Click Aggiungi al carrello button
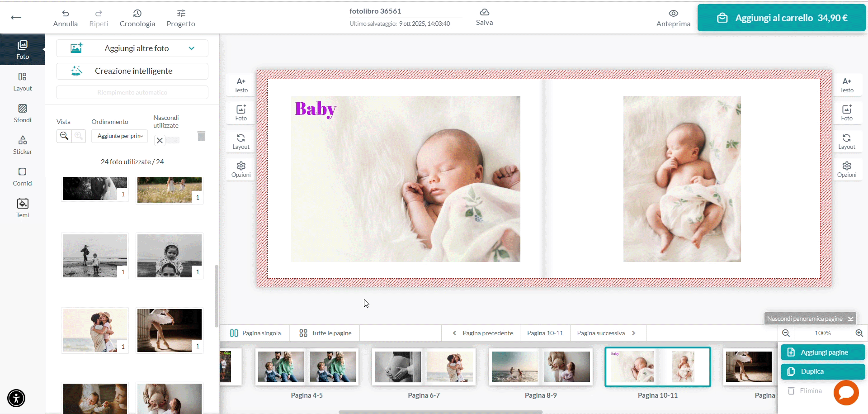 782,18
